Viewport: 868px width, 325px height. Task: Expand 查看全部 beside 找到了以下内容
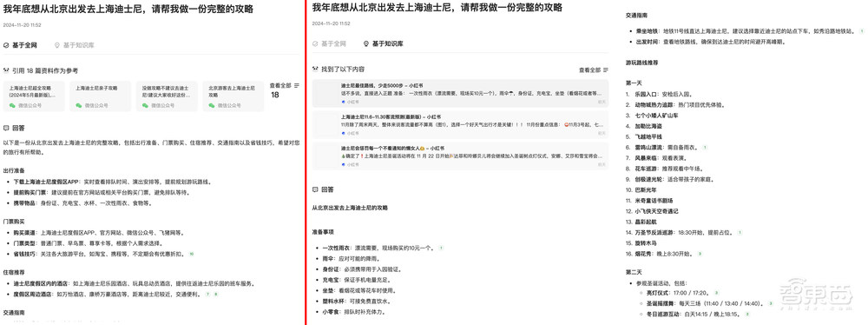(x=594, y=70)
